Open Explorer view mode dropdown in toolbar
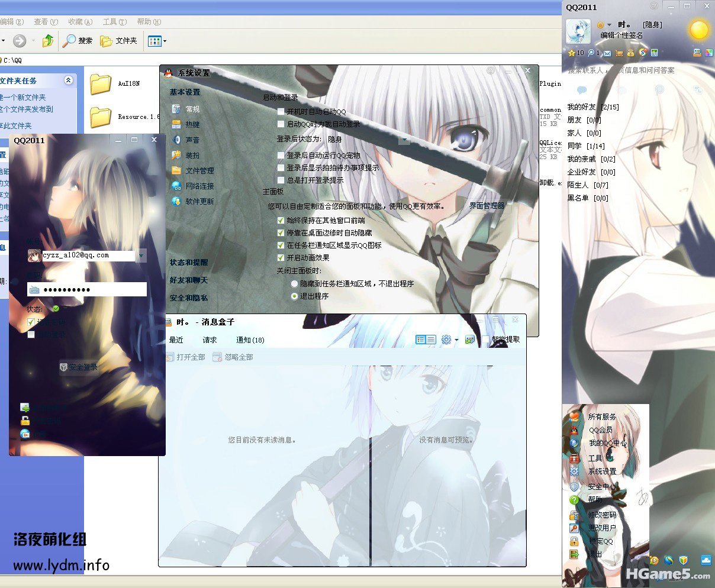The width and height of the screenshot is (715, 588). coord(165,41)
